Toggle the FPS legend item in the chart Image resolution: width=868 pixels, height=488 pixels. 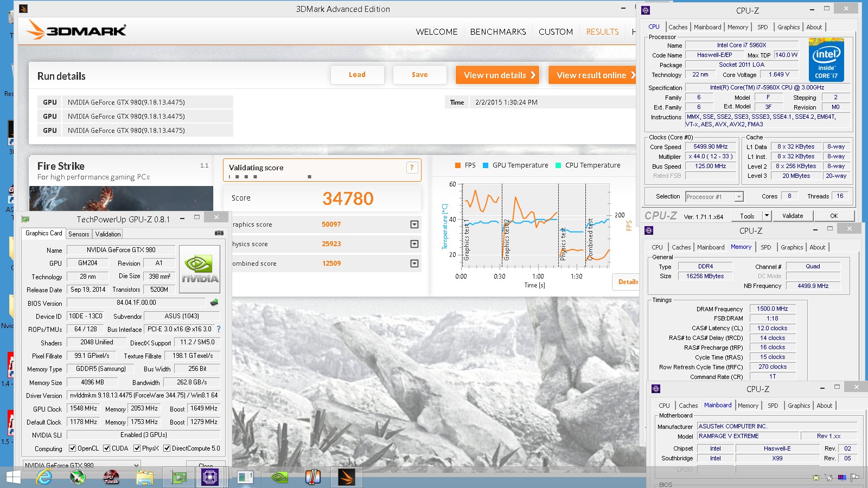465,165
